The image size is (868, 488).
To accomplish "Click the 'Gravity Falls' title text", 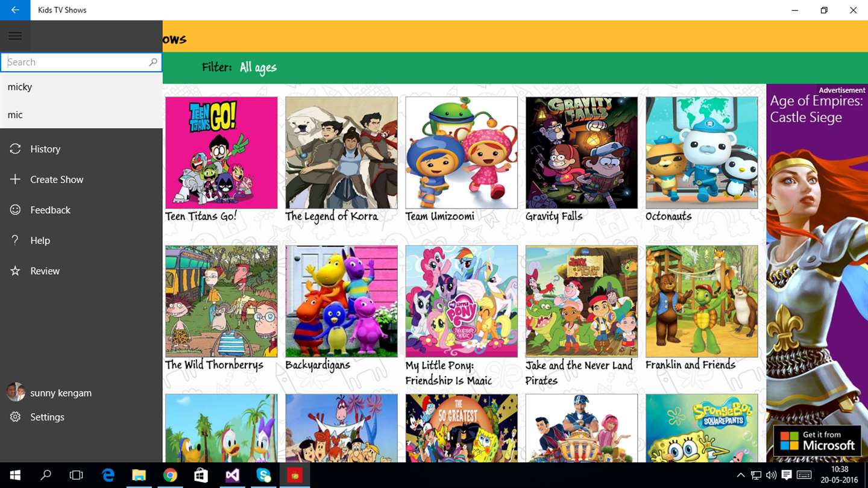I will 554,216.
